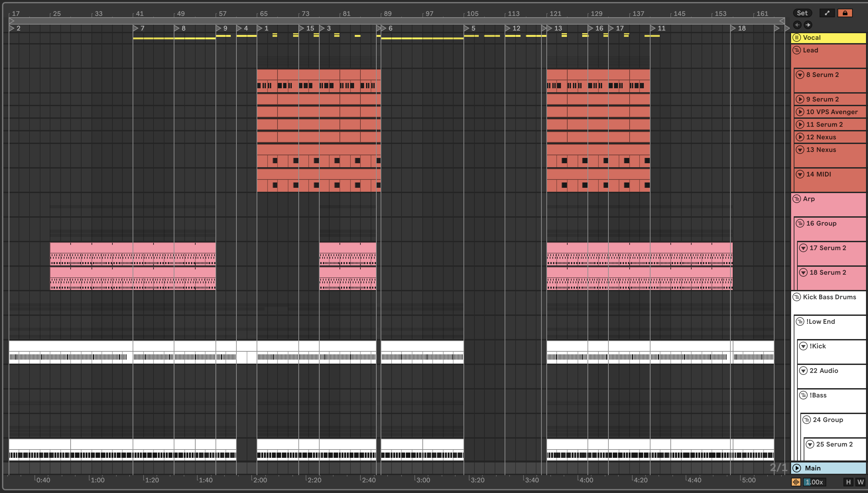The height and width of the screenshot is (493, 868).
Task: Click the 1.00x playback speed field
Action: [x=814, y=482]
